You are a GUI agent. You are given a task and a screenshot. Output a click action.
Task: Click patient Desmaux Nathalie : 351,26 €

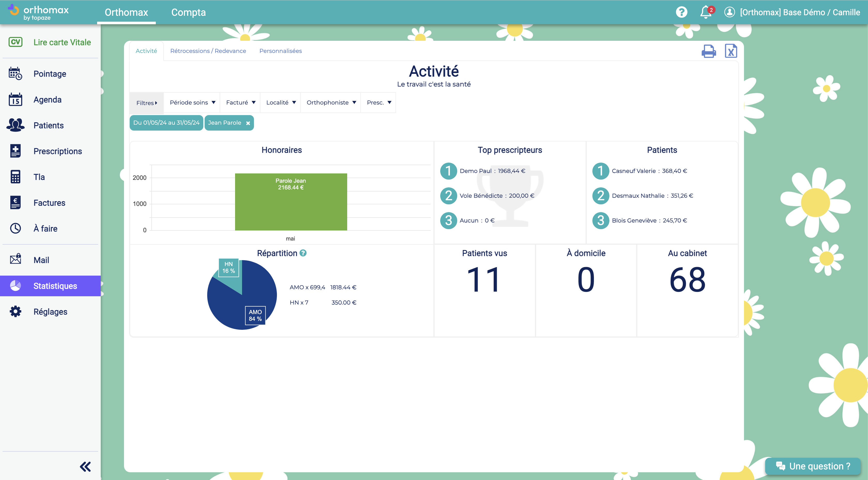click(x=652, y=196)
